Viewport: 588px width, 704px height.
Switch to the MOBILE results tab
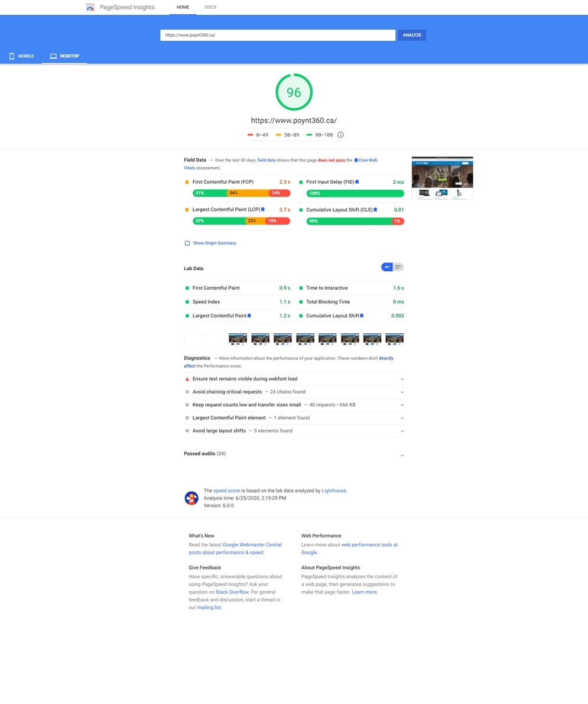[21, 56]
